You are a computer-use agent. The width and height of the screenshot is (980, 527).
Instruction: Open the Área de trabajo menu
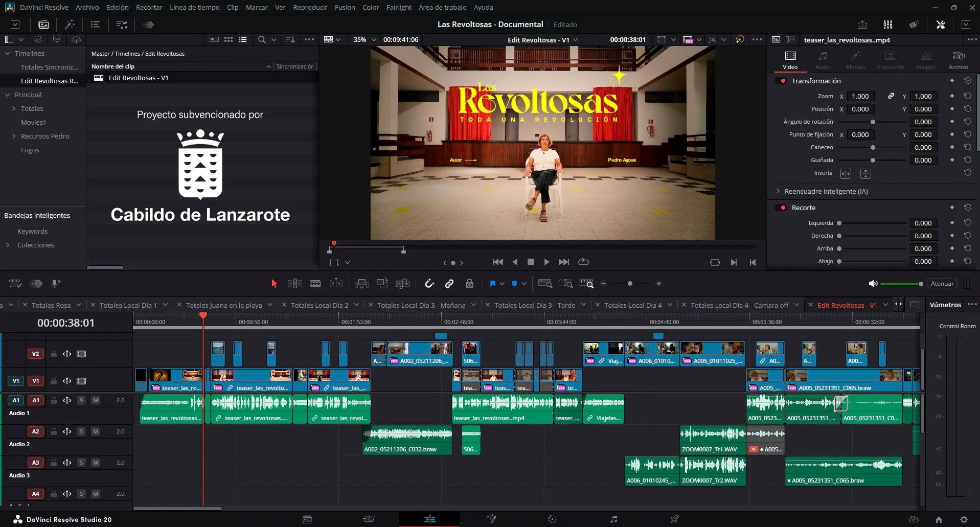coord(442,7)
